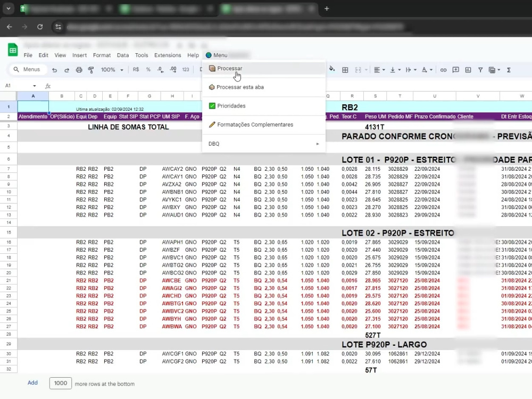Insert a link
The width and height of the screenshot is (532, 399).
coord(443,70)
